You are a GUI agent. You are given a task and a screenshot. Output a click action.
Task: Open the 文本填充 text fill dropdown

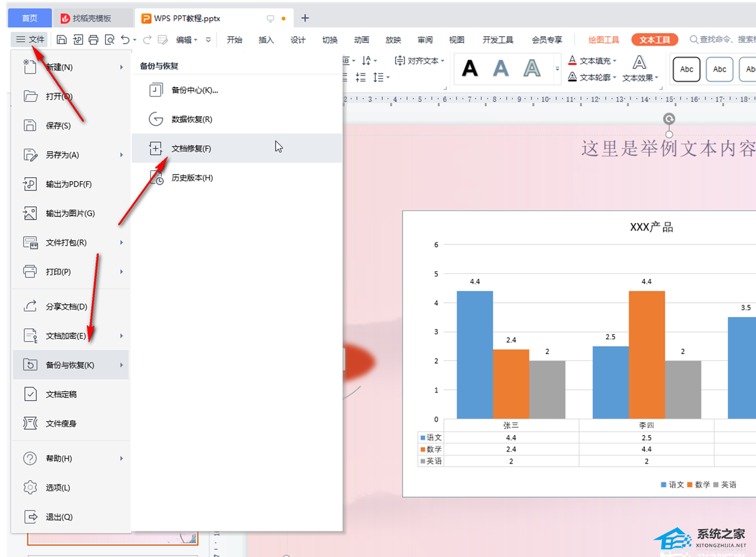(615, 61)
